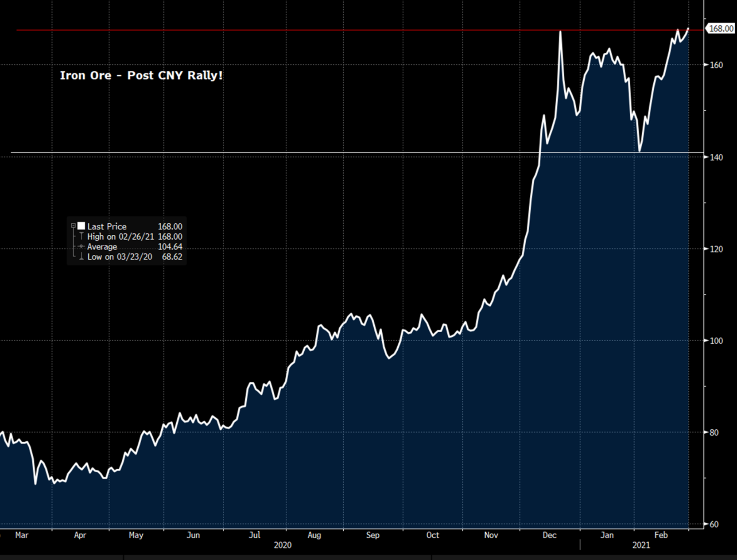
Task: Click the Low marker icon in legend
Action: pyautogui.click(x=81, y=257)
